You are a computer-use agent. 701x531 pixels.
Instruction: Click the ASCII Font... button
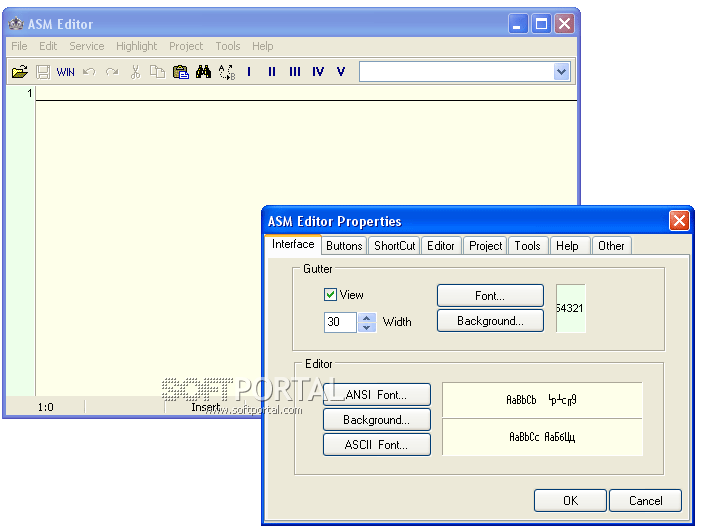tap(376, 445)
